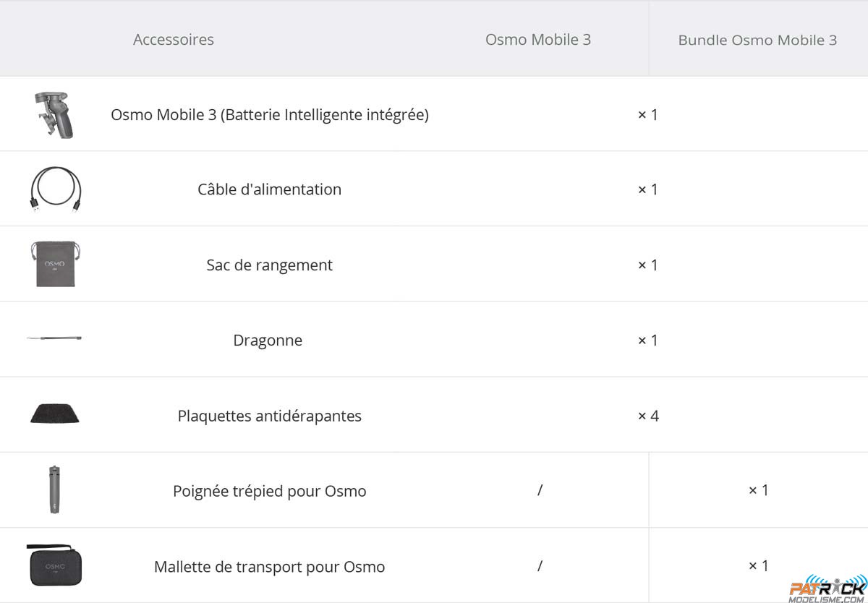The image size is (868, 603).
Task: Click the Accessoires column header
Action: tap(174, 40)
